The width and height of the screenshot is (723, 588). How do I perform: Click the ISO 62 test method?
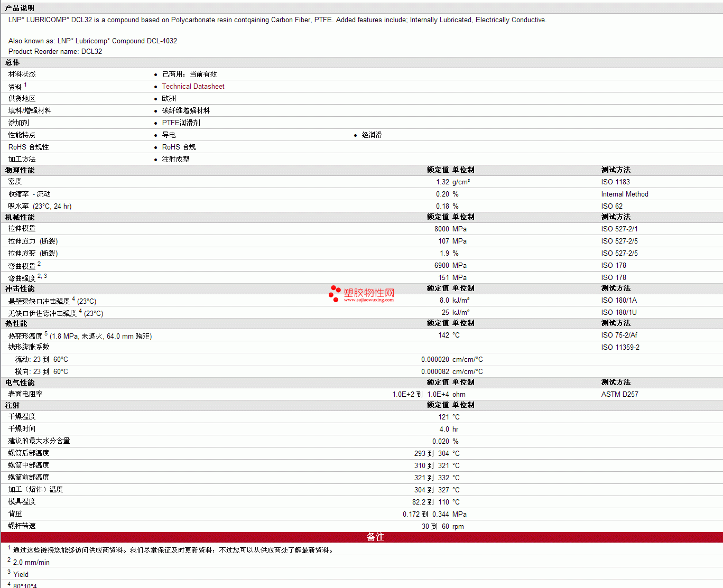(612, 206)
